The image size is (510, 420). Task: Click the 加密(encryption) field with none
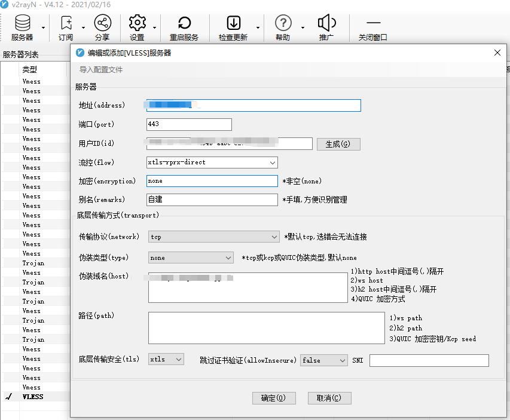[x=212, y=181]
